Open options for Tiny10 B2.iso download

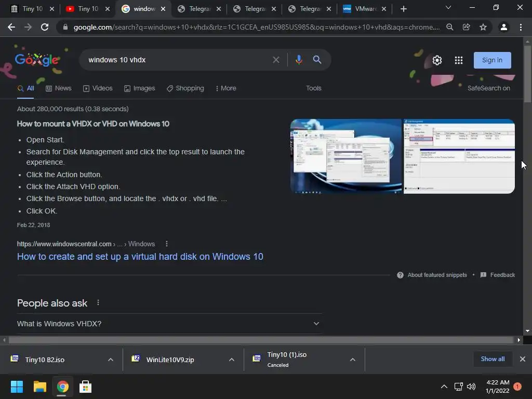tap(111, 360)
